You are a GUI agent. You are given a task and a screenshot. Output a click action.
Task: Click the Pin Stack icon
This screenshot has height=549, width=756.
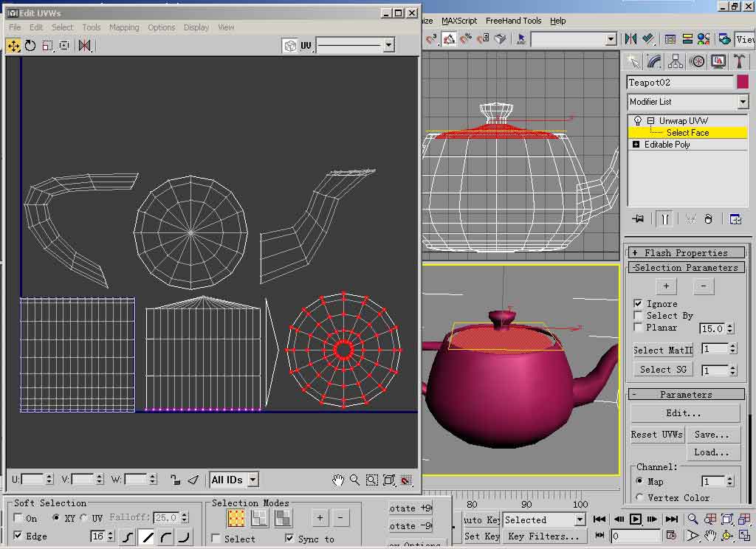(638, 219)
